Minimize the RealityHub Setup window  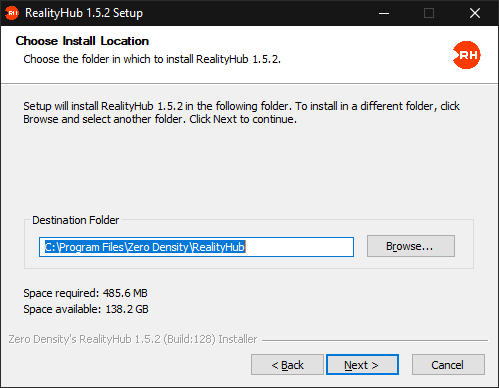(384, 13)
